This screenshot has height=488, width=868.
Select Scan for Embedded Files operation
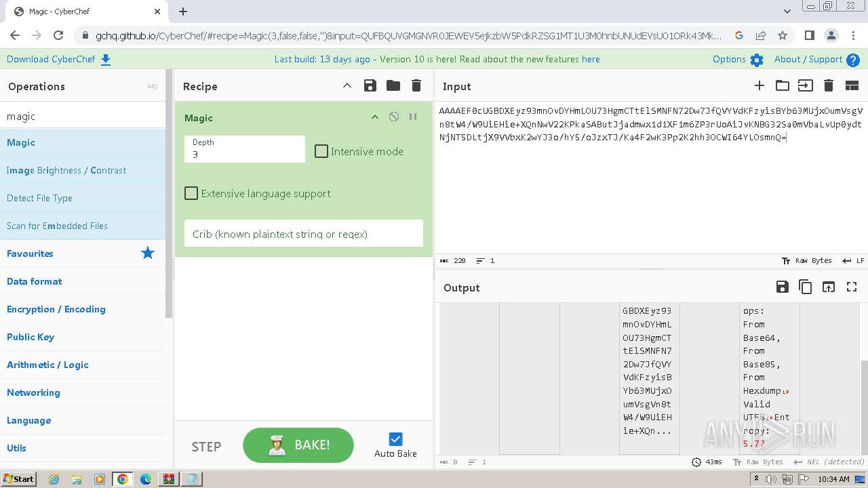[83, 226]
